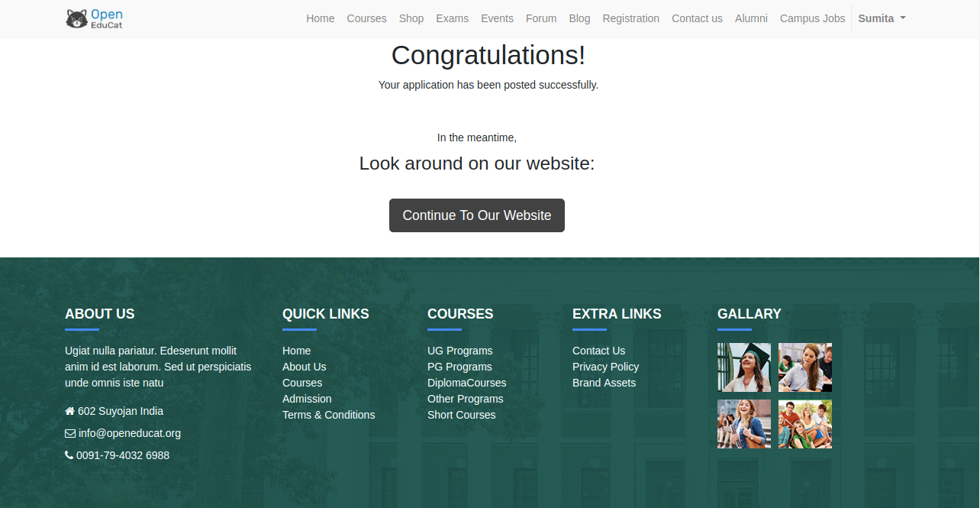Screen dimensions: 980x508
Task: Click the OpenEduCat cat logo
Action: click(x=76, y=18)
